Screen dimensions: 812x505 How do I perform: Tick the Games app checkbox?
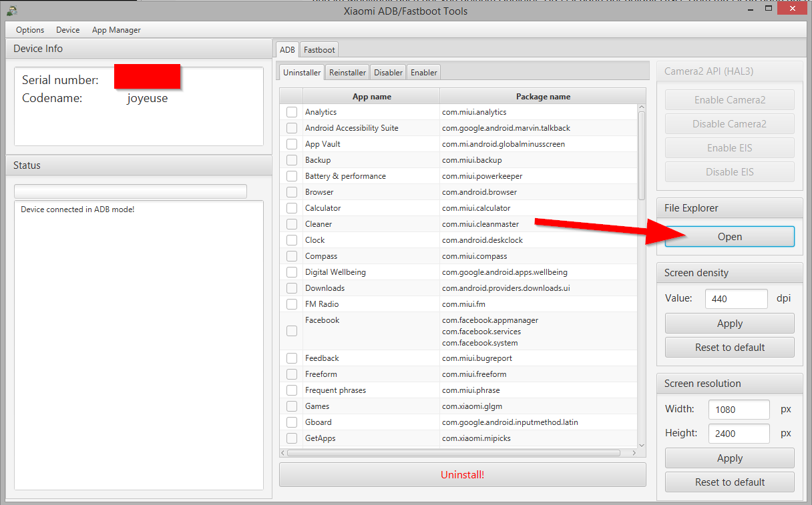click(292, 406)
